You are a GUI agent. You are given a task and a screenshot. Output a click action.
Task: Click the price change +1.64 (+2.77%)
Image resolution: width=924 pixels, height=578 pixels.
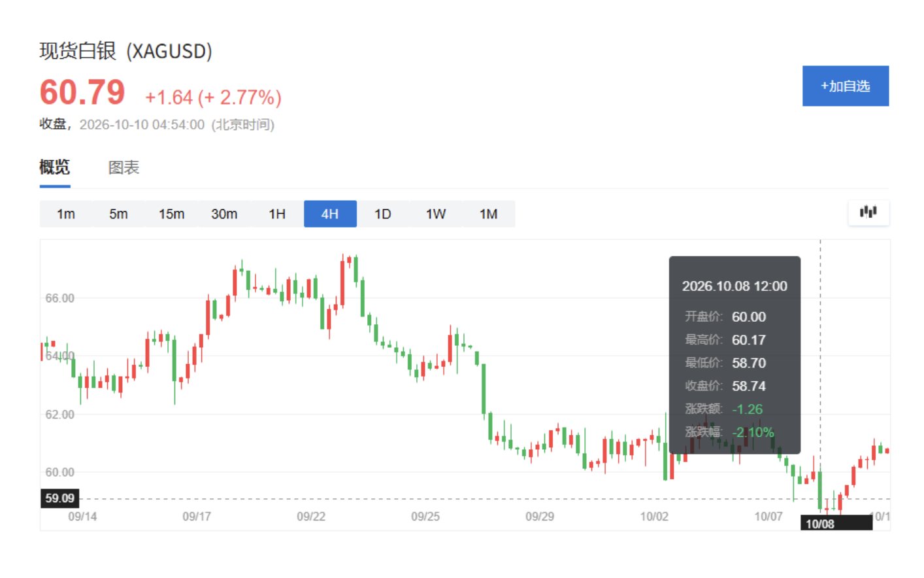[213, 97]
